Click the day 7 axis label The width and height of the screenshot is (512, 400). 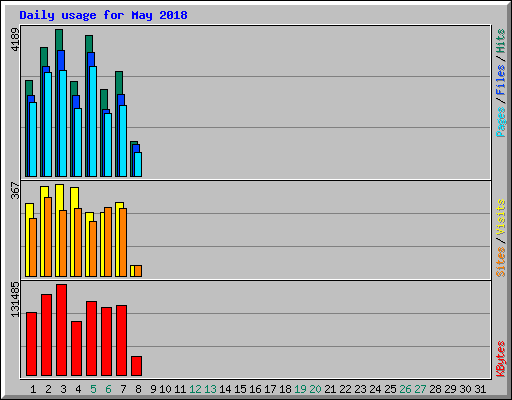tap(123, 389)
